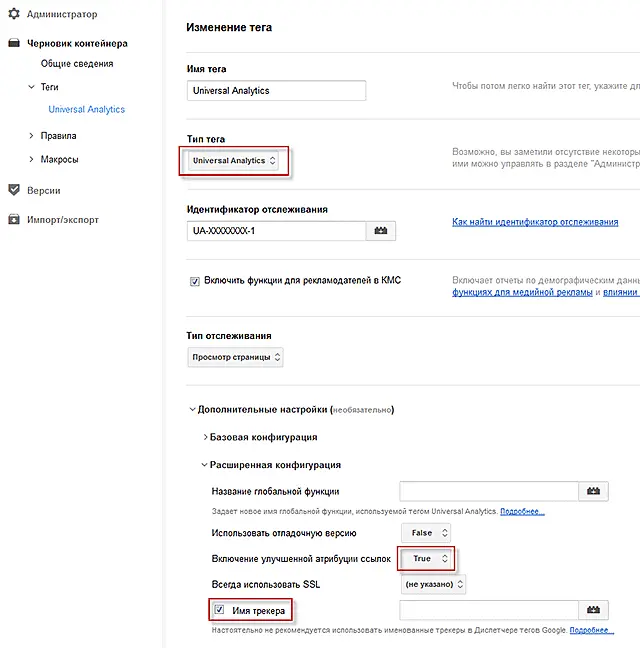The image size is (640, 648).
Task: Open the Всегда использовать SSL dropdown
Action: (433, 583)
